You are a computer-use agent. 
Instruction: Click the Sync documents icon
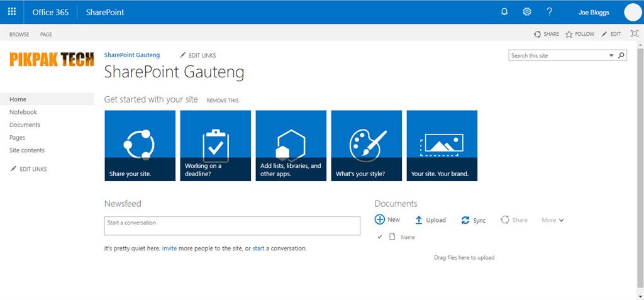click(465, 220)
